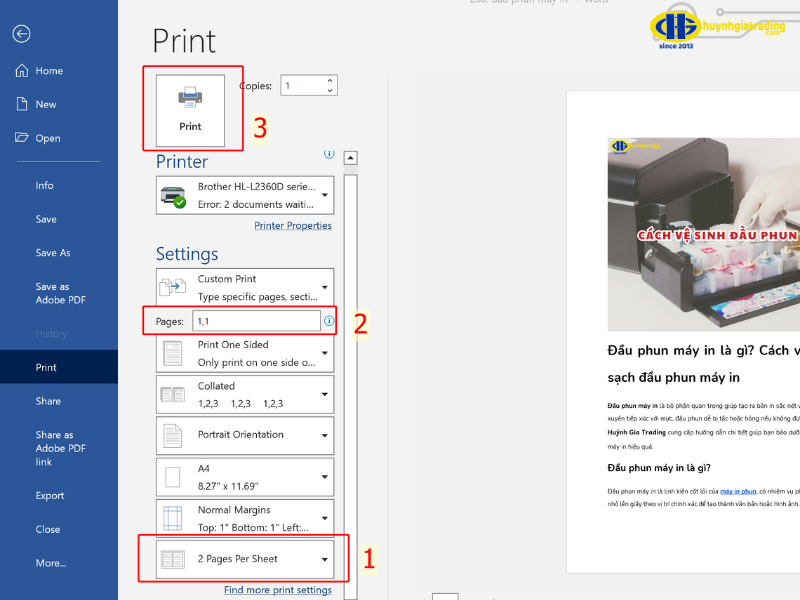
Task: Increase the Copies count using up arrow
Action: 330,80
